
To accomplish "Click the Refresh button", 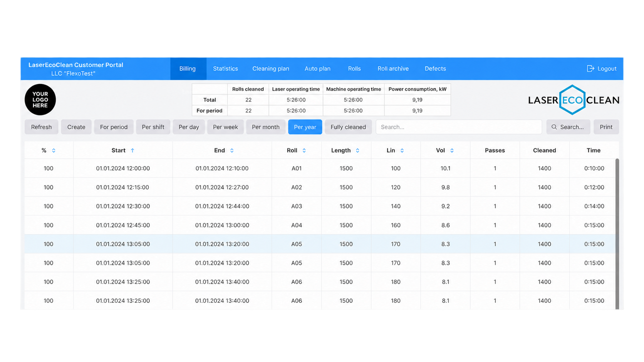I will (41, 127).
